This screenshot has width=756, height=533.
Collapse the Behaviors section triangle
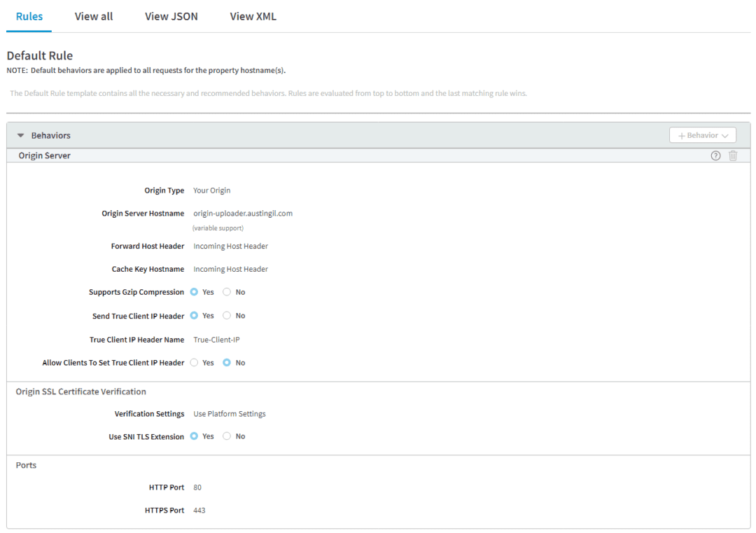click(x=21, y=135)
